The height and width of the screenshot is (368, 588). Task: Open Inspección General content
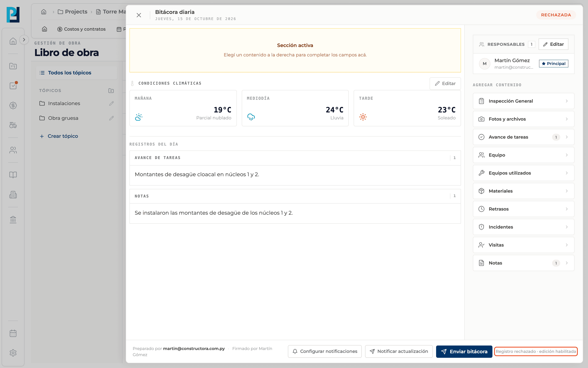[x=523, y=101]
